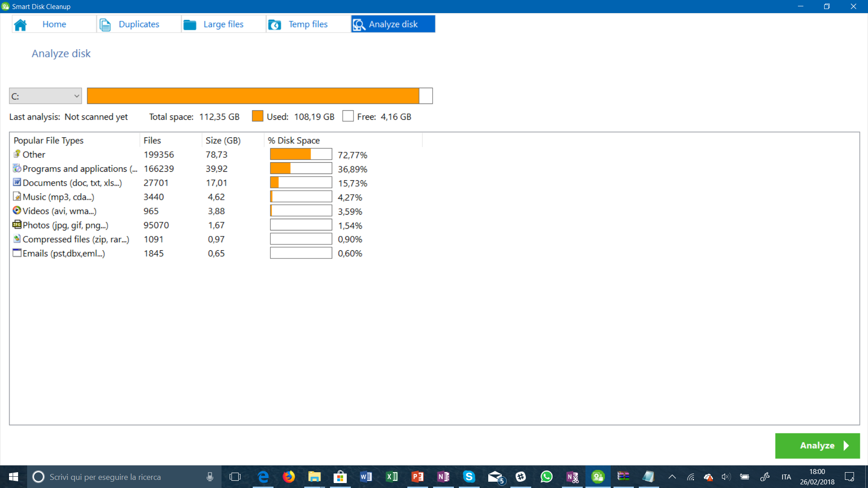The image size is (868, 488).
Task: Click percentage 4,27%
Action: click(x=350, y=197)
